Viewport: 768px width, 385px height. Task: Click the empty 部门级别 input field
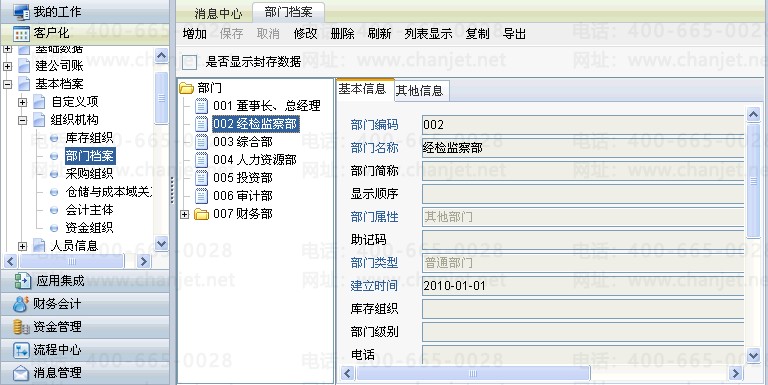point(583,332)
